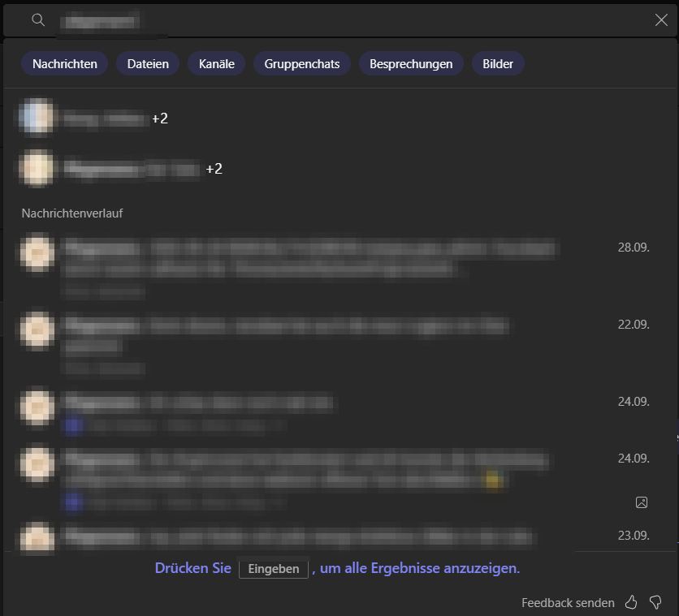Viewport: 679px width, 616px height.
Task: Show only Bilder results
Action: click(498, 63)
